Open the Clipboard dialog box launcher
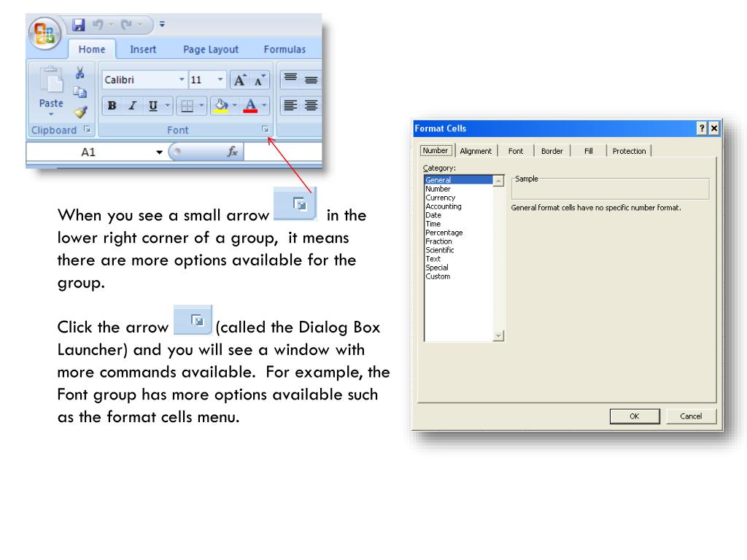 click(88, 129)
